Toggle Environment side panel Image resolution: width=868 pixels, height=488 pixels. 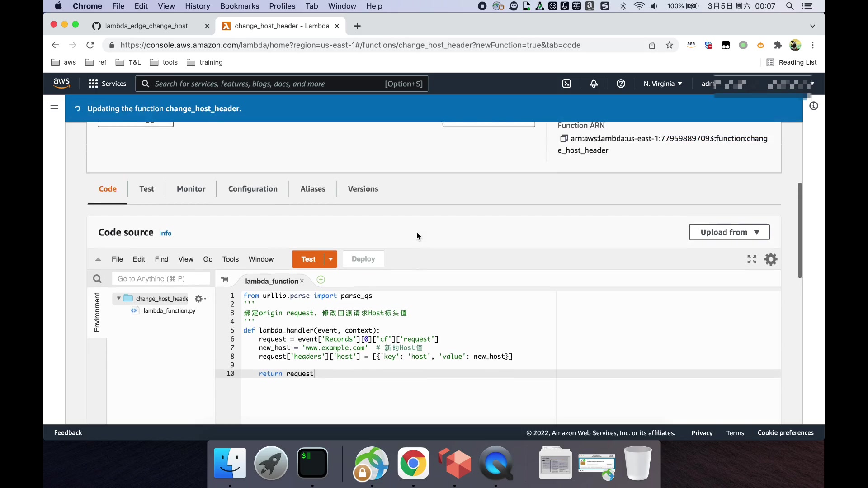(97, 312)
